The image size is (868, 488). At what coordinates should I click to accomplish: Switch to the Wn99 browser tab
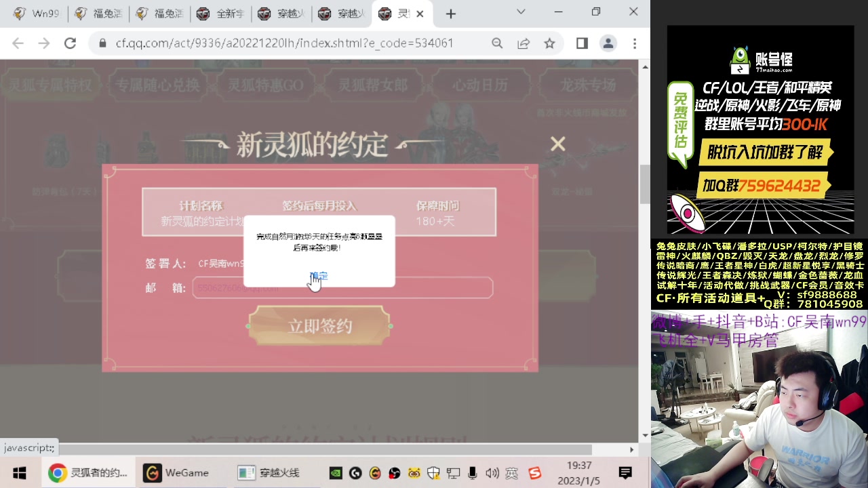point(37,14)
